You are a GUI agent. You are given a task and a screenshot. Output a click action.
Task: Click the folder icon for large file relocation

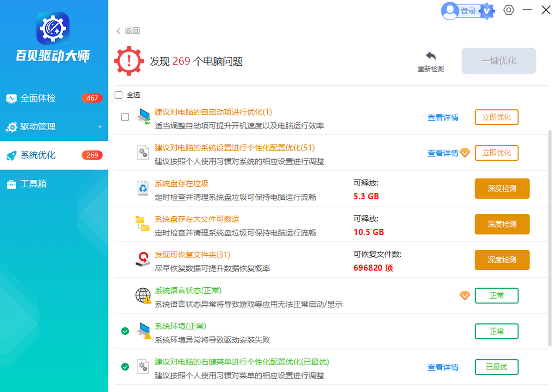(x=143, y=224)
